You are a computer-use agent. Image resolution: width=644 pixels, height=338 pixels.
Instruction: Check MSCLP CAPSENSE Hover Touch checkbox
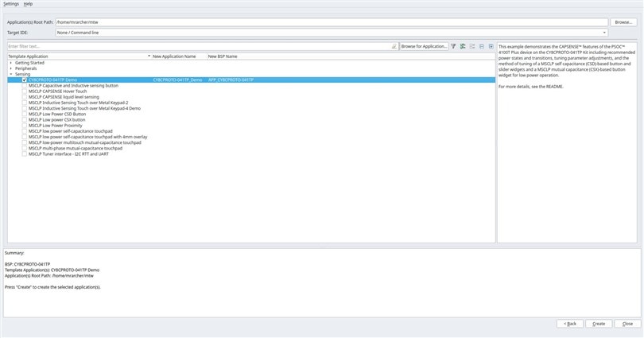pyautogui.click(x=25, y=91)
